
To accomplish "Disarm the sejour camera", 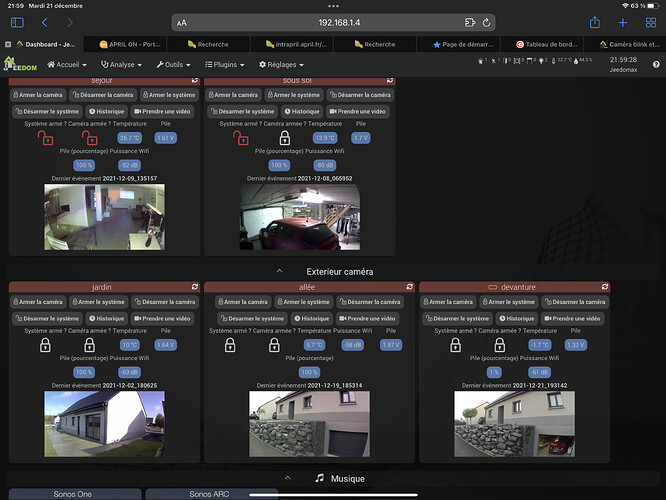I will click(x=103, y=95).
